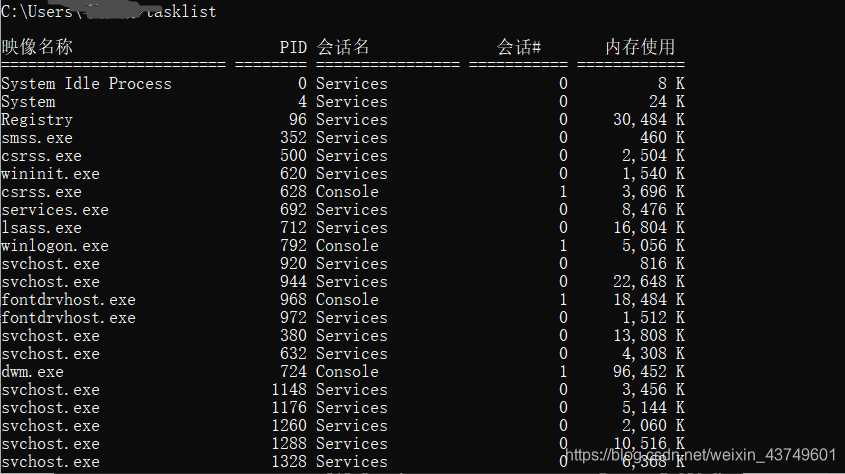This screenshot has width=845, height=474.
Task: Click PID 1288 of svchost.exe
Action: (289, 443)
